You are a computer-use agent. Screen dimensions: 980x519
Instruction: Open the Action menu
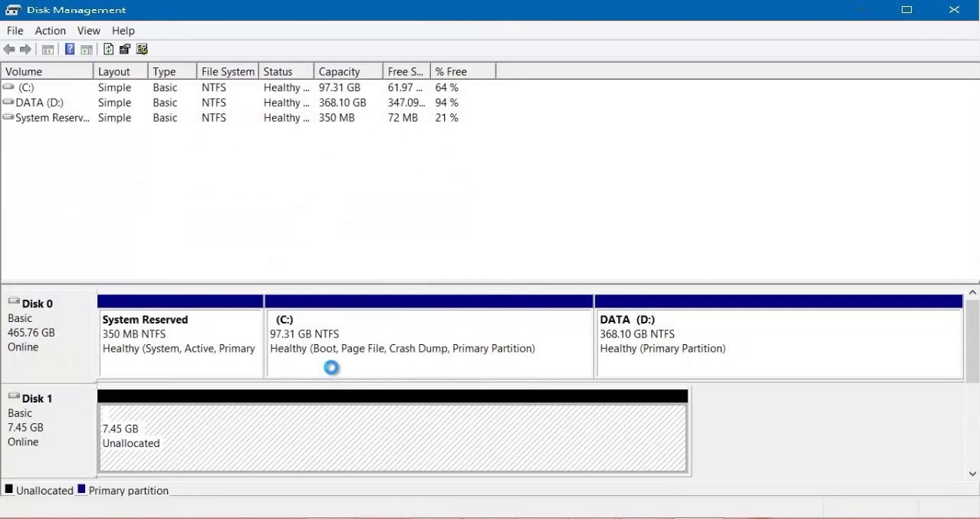click(50, 31)
